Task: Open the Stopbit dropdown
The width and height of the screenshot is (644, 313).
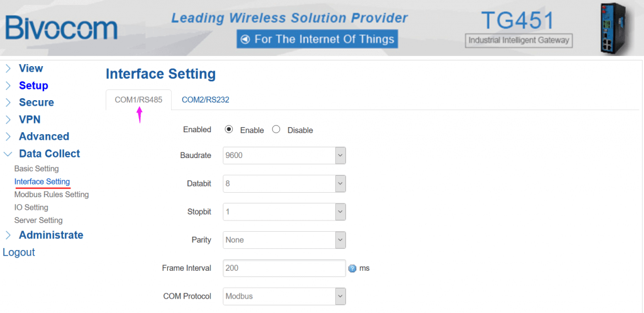Action: tap(284, 212)
